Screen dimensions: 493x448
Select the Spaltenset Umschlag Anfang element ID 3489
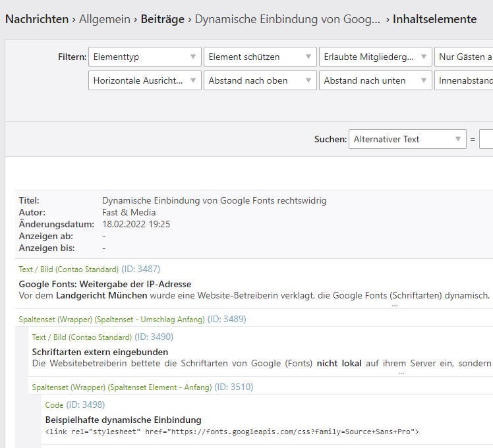[132, 319]
